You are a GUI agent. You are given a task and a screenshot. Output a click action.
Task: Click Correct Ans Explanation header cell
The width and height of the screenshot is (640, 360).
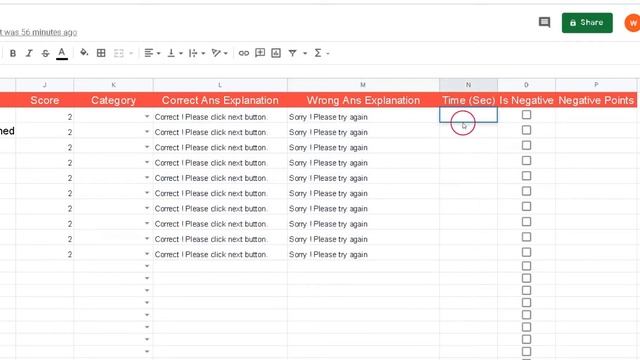220,100
